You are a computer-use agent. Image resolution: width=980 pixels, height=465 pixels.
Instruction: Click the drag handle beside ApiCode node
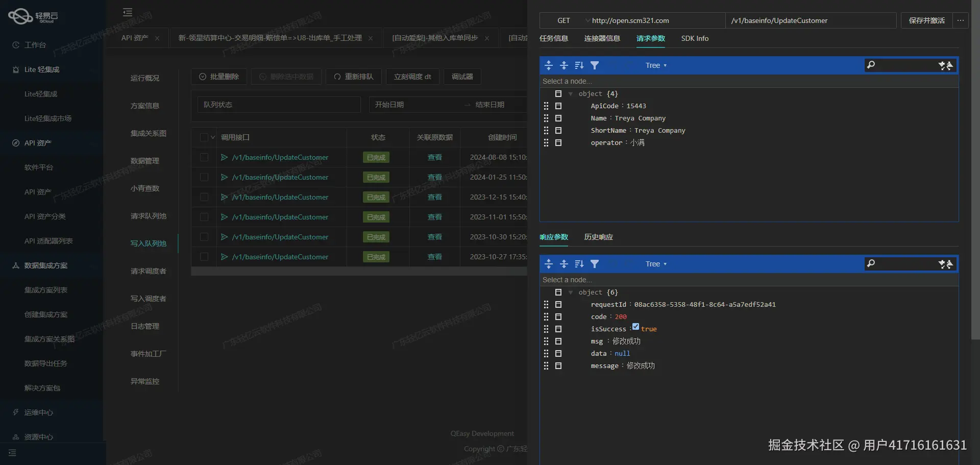coord(546,106)
